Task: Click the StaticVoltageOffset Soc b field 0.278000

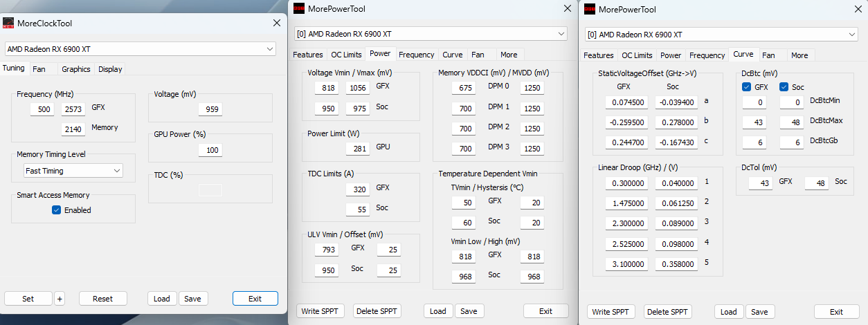Action: 677,122
